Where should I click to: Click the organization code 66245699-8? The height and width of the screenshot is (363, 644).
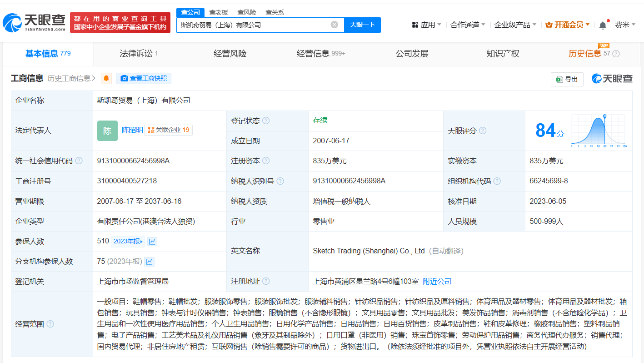click(549, 181)
